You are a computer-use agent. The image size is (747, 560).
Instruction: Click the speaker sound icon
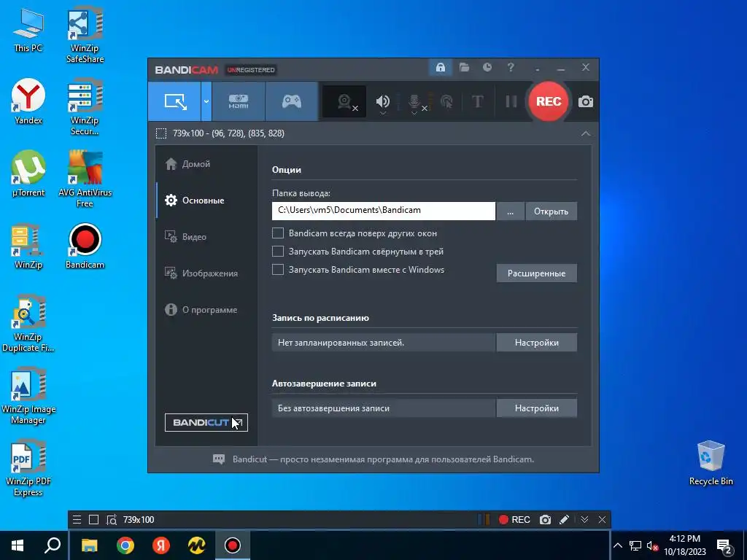(x=382, y=101)
